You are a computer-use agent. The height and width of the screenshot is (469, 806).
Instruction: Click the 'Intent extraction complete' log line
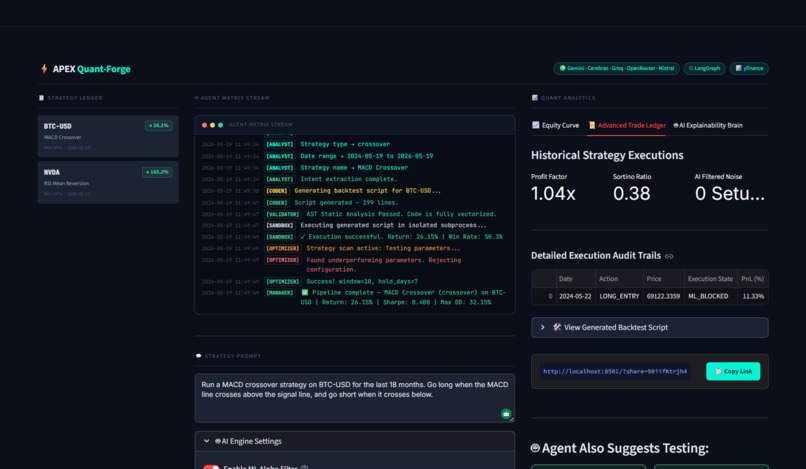pos(299,179)
